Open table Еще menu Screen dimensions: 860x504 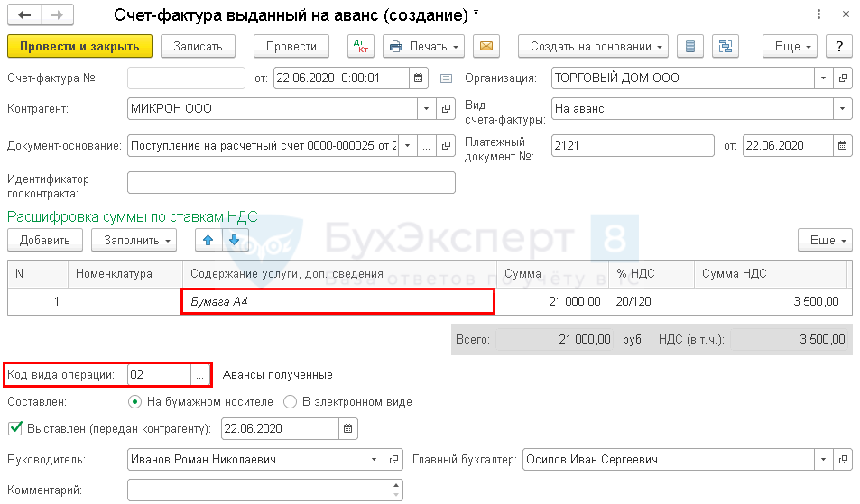coord(825,241)
